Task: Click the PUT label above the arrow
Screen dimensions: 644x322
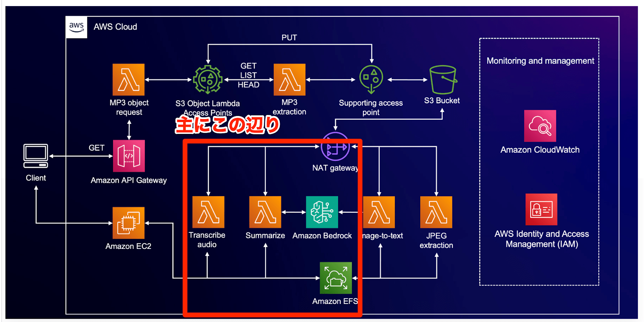Action: click(289, 38)
